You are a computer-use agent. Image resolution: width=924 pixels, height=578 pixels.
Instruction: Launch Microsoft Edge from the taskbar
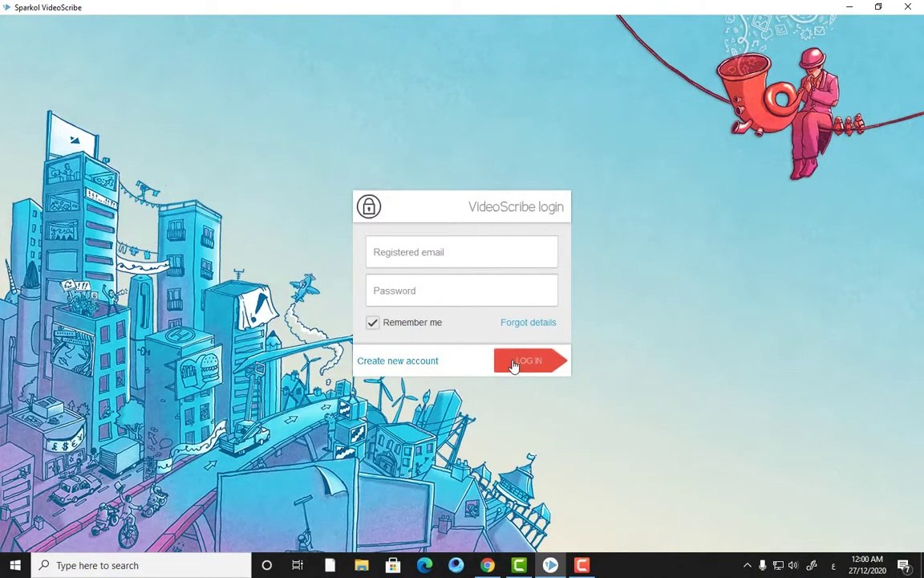424,565
